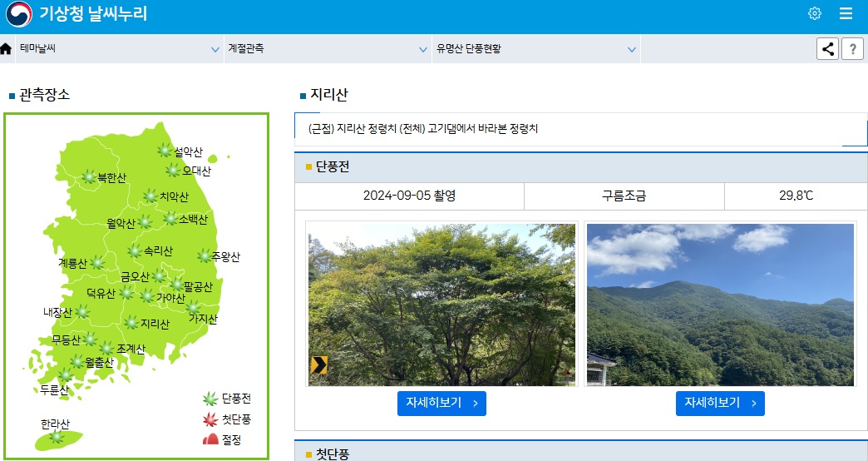Image resolution: width=868 pixels, height=461 pixels.
Task: Click the 단풍전 green leaf legend item
Action: click(x=227, y=399)
